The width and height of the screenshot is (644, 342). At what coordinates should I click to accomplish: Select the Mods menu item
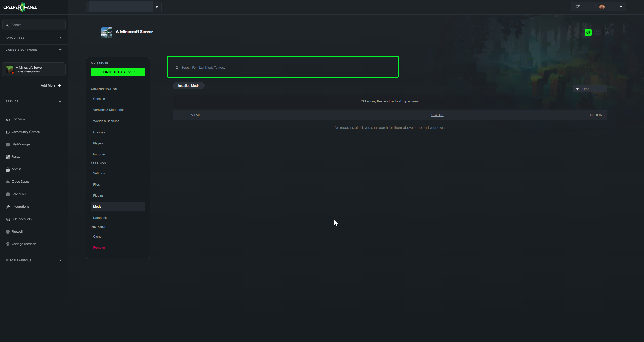pos(118,207)
